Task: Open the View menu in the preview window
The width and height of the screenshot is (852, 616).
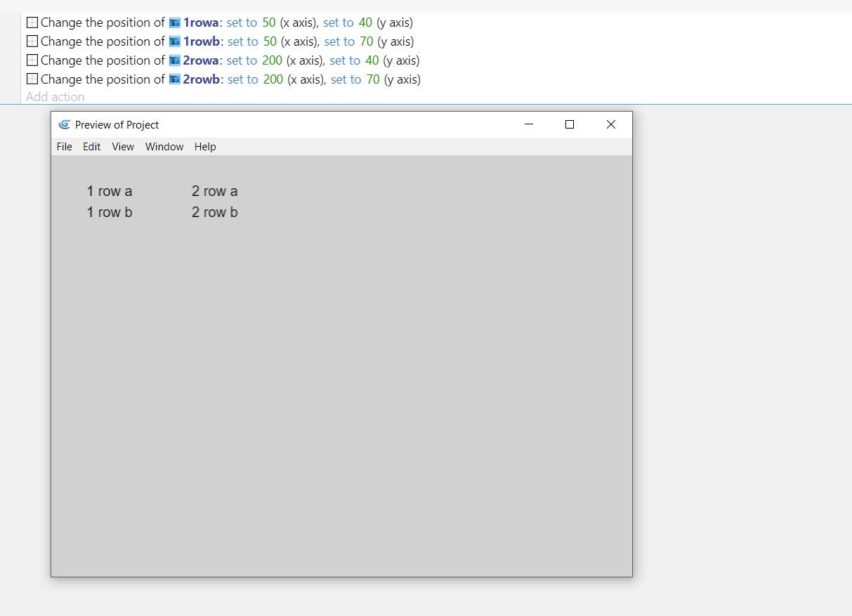Action: 123,146
